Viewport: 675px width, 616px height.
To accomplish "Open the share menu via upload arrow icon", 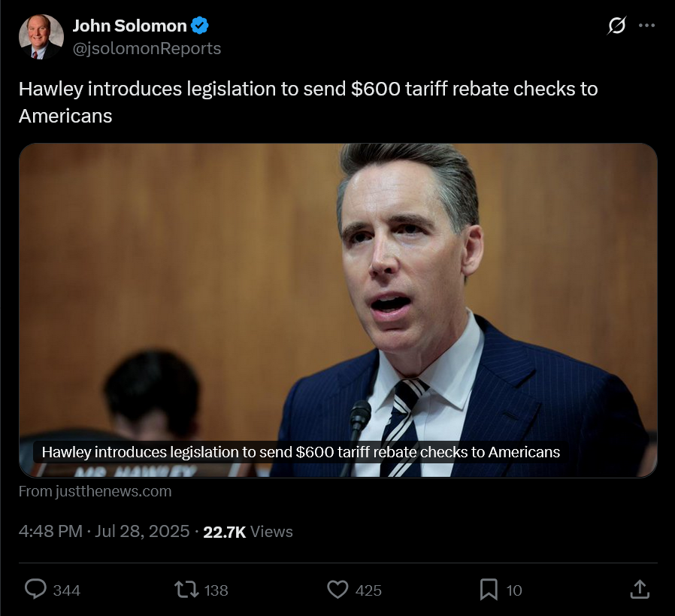I will (640, 589).
